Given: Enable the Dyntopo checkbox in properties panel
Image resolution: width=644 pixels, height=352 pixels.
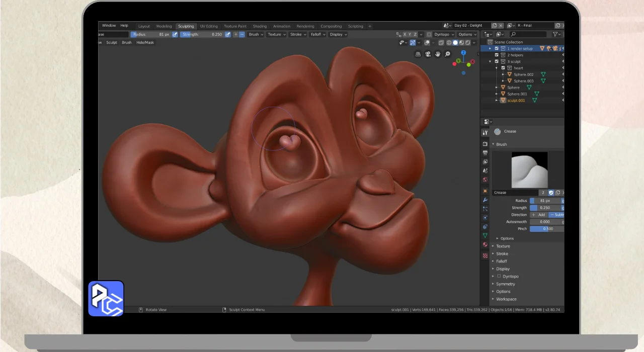Looking at the screenshot, I should pos(499,276).
